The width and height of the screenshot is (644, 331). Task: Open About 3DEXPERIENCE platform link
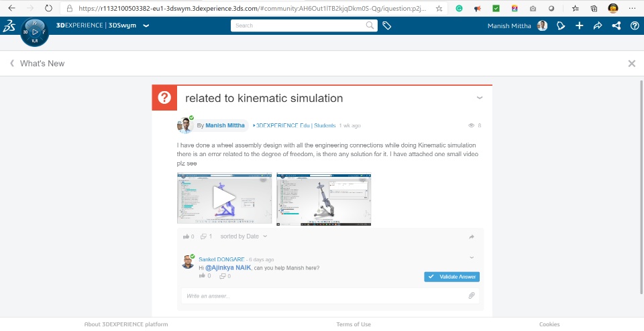click(x=126, y=324)
